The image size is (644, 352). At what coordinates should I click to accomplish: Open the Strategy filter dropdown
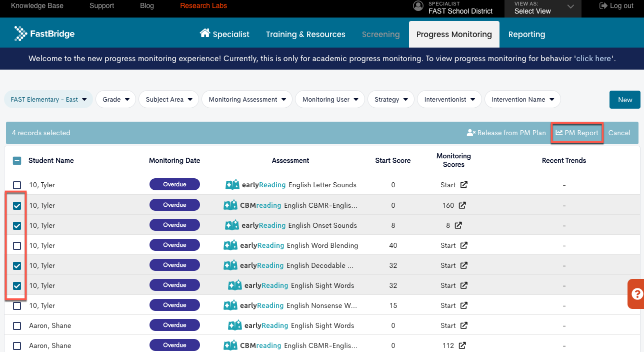point(391,99)
